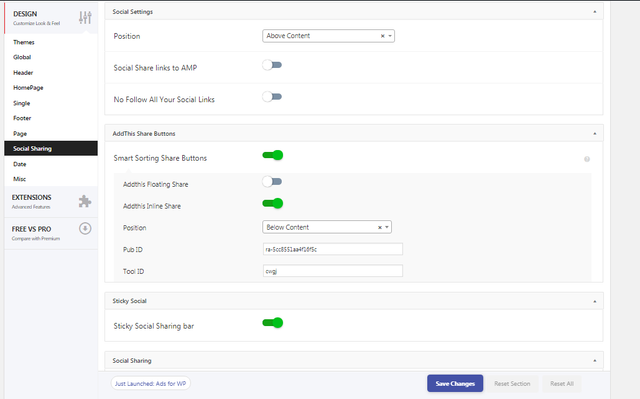Open the Below Content position dropdown

[327, 227]
